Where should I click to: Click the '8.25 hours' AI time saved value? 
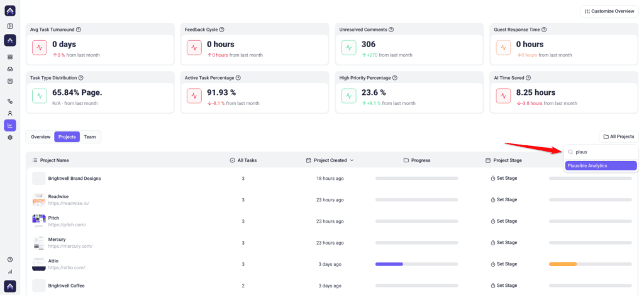[x=536, y=92]
